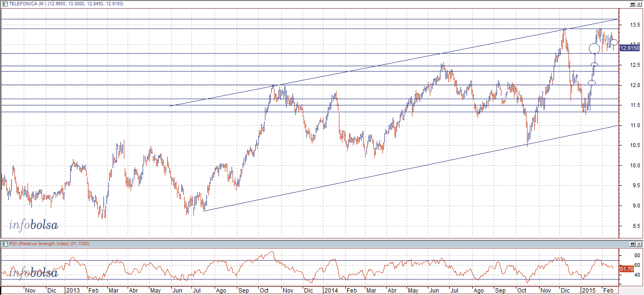Click the Sep label following the first Ago
The height and width of the screenshot is (295, 644).
(244, 291)
